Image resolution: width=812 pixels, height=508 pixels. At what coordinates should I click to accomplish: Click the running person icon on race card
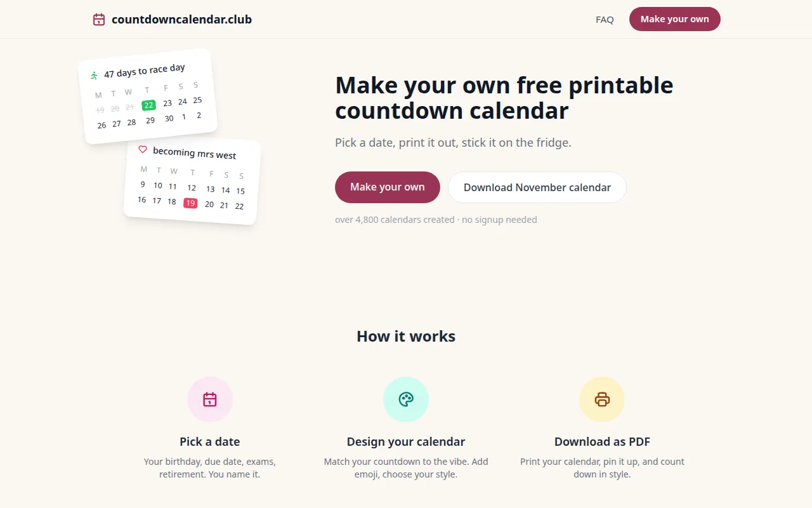point(94,76)
